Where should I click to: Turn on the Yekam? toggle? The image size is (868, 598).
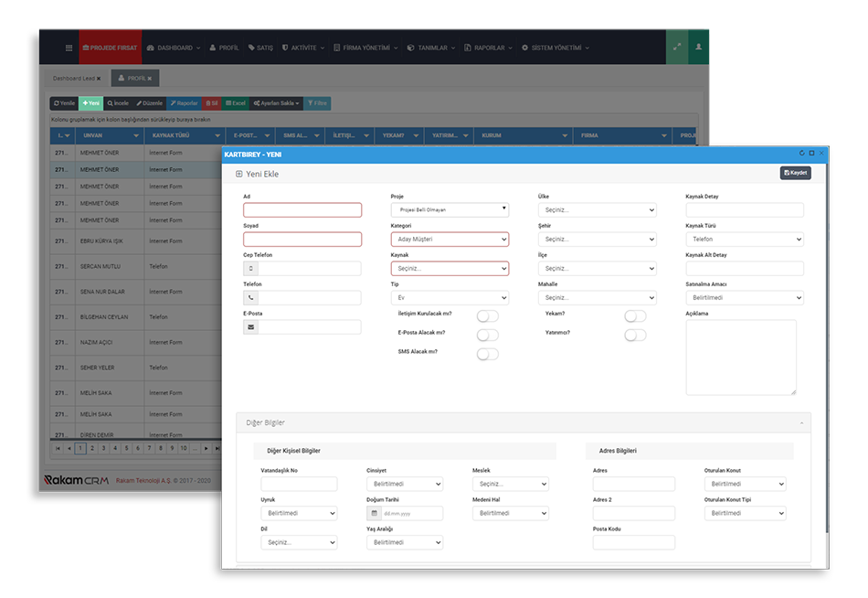pos(635,316)
